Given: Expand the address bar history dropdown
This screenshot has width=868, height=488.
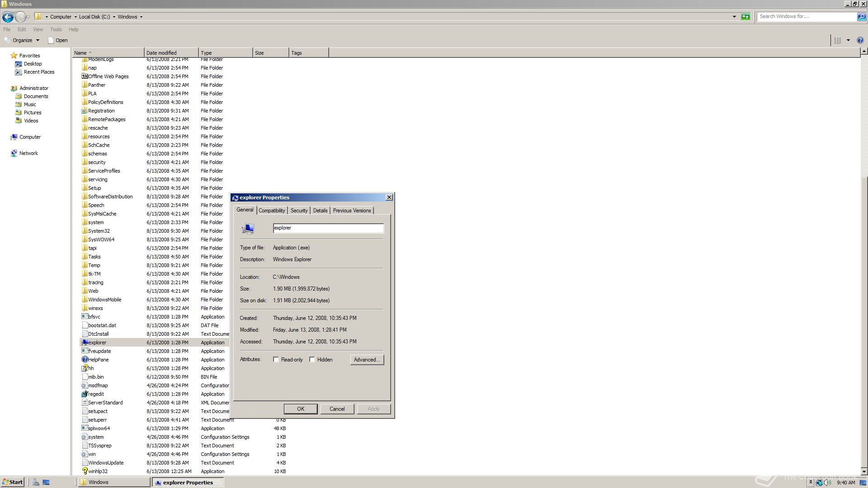Looking at the screenshot, I should (x=734, y=17).
